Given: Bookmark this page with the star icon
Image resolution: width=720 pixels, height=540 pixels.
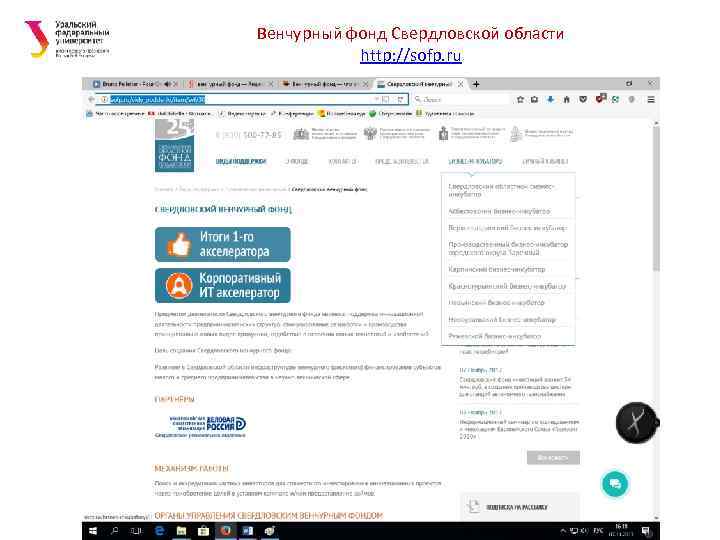Looking at the screenshot, I should pyautogui.click(x=520, y=99).
